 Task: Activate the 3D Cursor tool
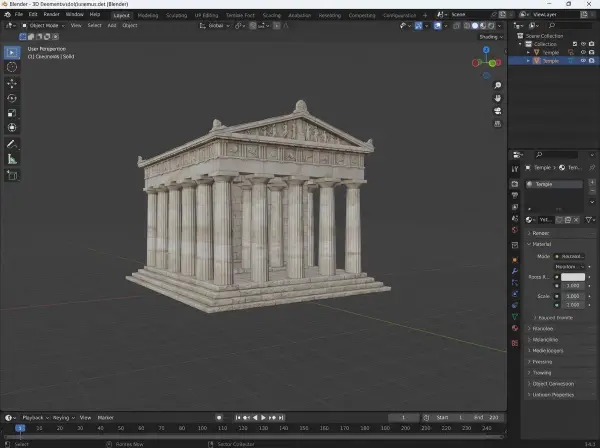point(12,67)
